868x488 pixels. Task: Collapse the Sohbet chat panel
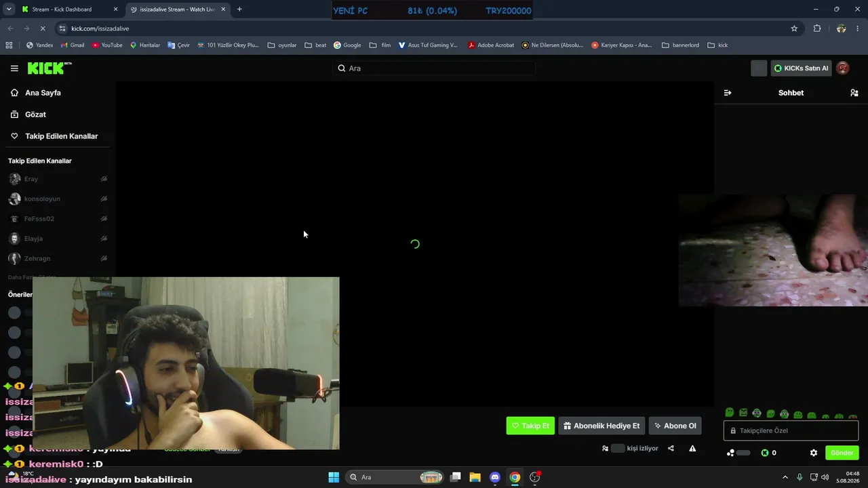(728, 93)
